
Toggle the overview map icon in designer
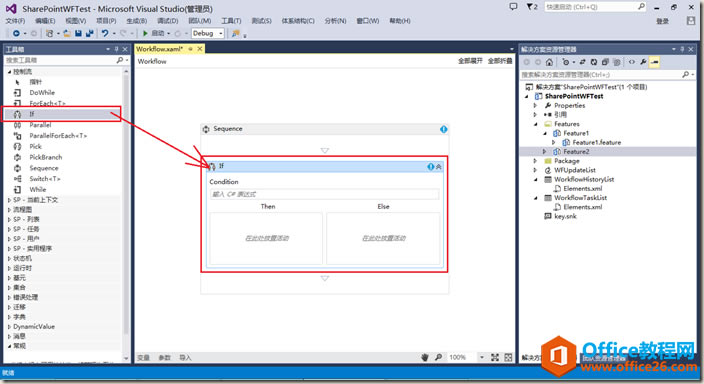point(508,357)
